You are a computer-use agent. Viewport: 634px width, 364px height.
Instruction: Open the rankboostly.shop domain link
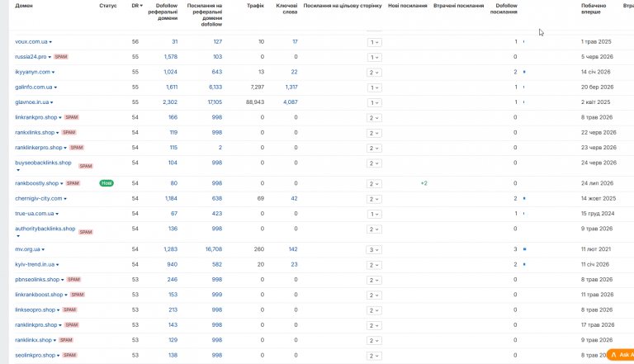click(x=37, y=183)
